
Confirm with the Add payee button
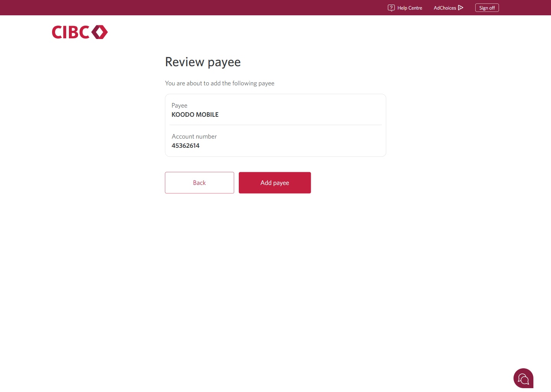tap(275, 183)
